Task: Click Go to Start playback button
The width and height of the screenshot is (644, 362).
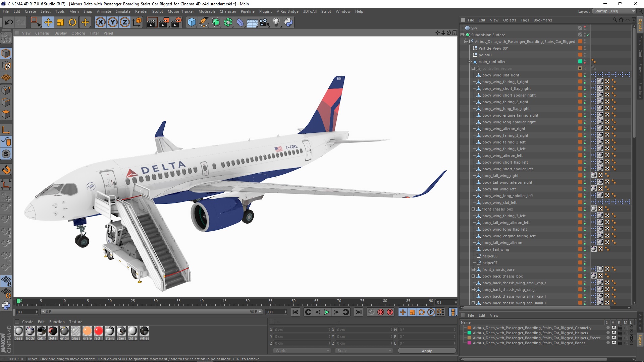Action: click(x=296, y=312)
